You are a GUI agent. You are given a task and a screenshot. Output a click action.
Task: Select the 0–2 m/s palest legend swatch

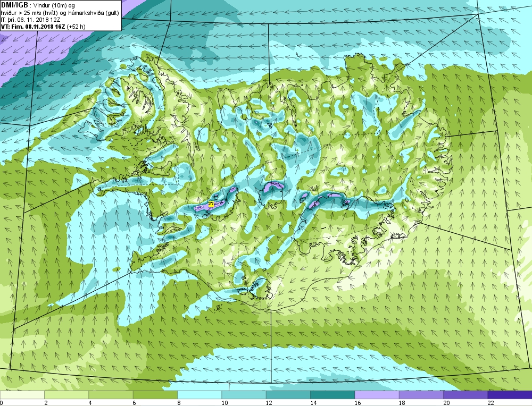pos(22,395)
